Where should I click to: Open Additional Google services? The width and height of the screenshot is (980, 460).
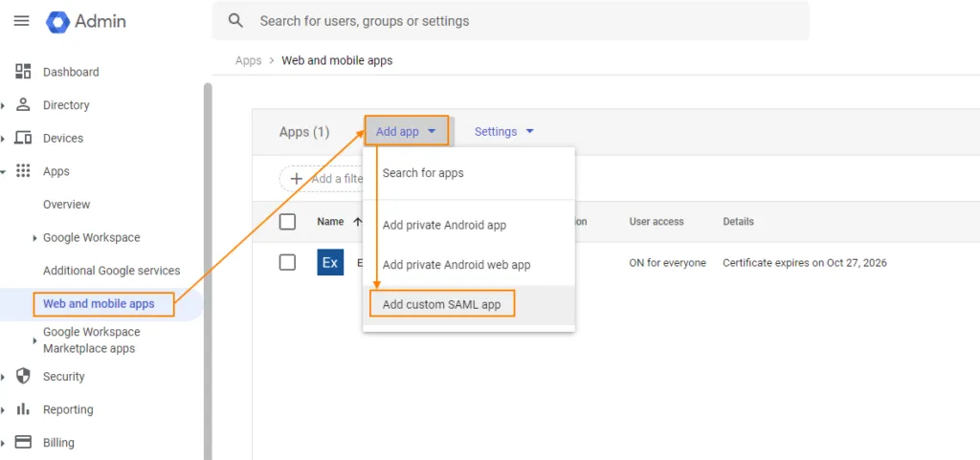coord(111,271)
